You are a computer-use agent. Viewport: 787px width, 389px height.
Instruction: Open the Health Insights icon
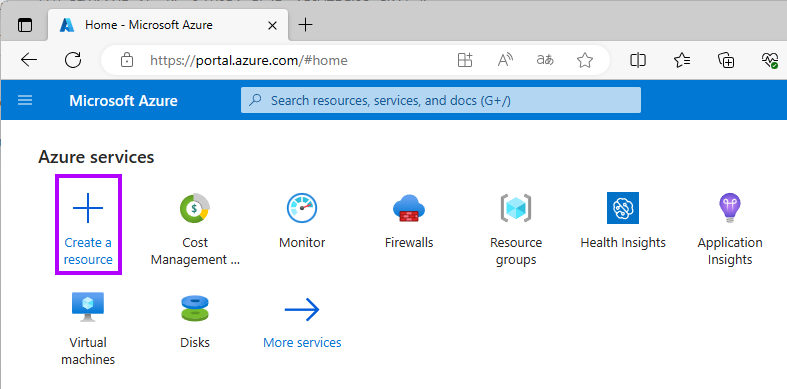pyautogui.click(x=623, y=208)
